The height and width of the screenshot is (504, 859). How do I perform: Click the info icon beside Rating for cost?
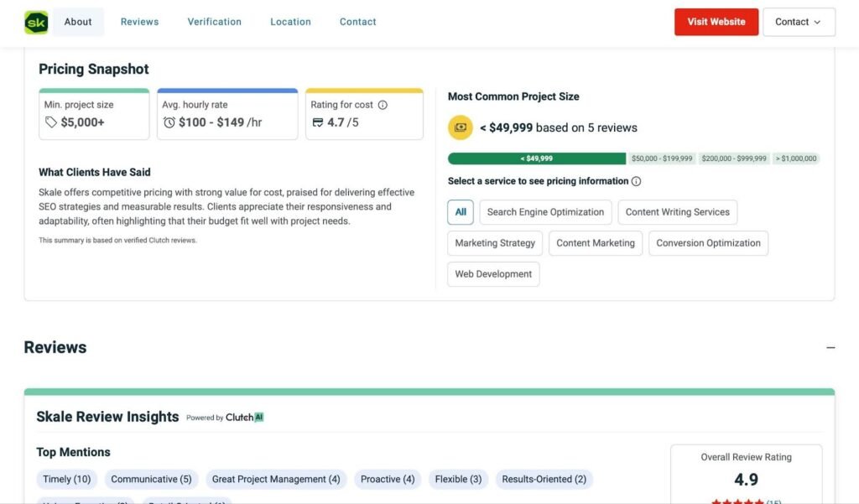point(383,105)
